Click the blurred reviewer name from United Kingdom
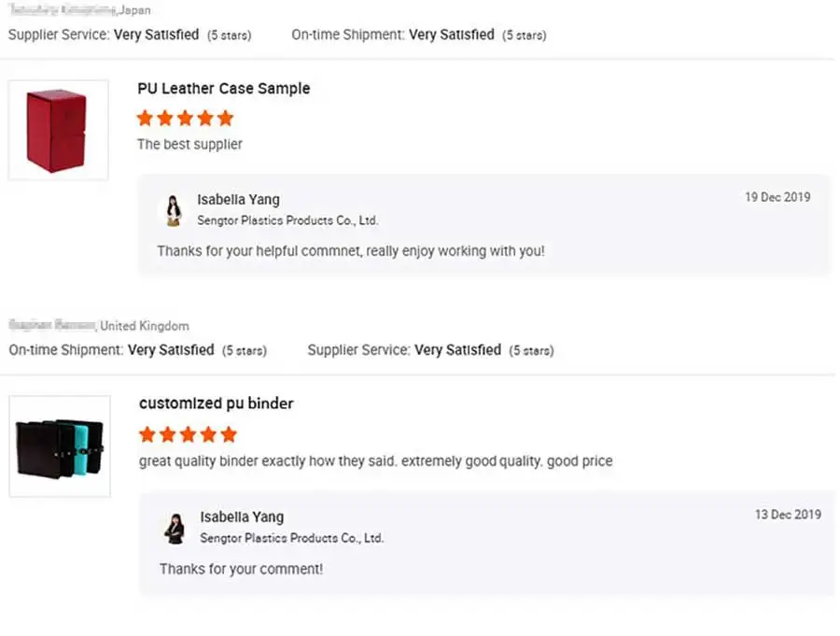840x636 pixels. 52,326
